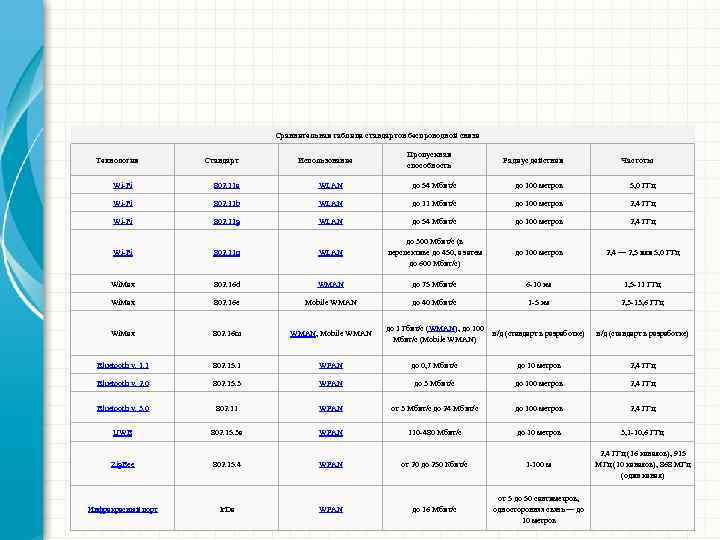
Task: Select the до 40 Мбит/с throughput cell
Action: 434,302
